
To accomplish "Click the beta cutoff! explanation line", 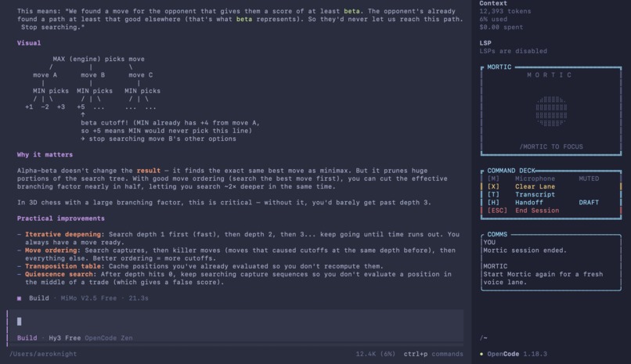I will pos(170,123).
